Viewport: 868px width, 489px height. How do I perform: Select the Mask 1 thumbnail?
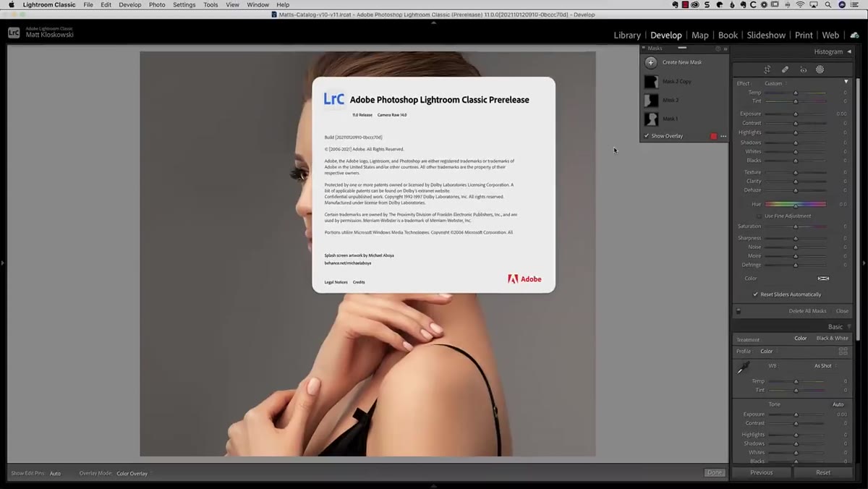[651, 119]
